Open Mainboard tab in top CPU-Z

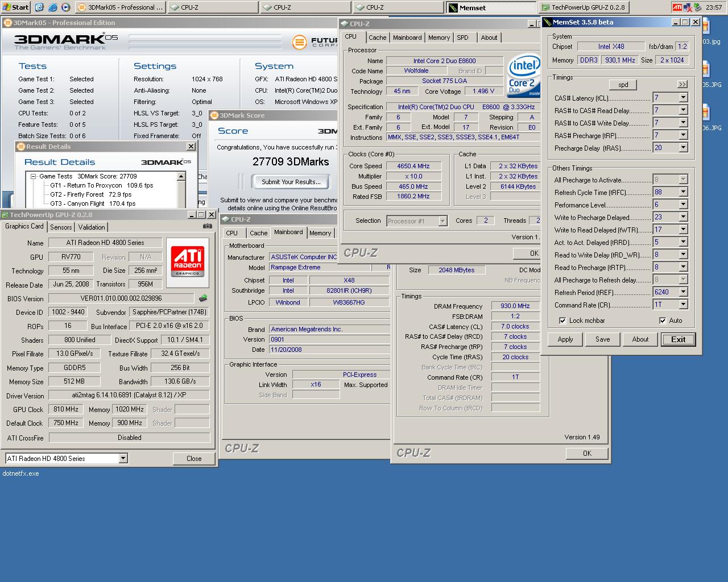coord(407,38)
